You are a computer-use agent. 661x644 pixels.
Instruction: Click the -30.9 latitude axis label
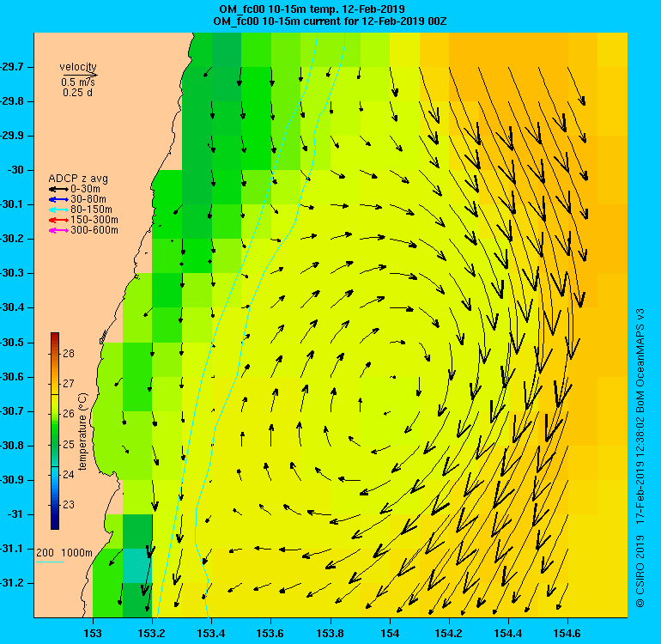pos(12,480)
